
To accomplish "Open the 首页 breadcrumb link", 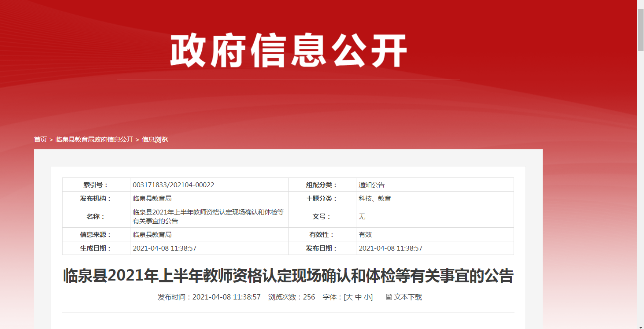I will (41, 140).
